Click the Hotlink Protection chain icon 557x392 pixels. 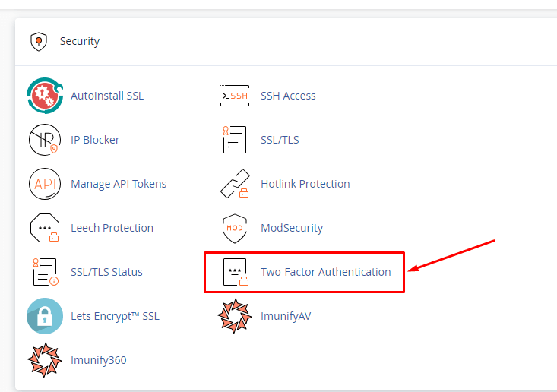coord(235,184)
